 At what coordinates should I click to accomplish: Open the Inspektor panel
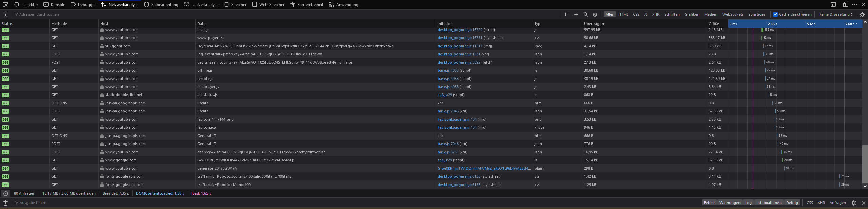click(26, 5)
